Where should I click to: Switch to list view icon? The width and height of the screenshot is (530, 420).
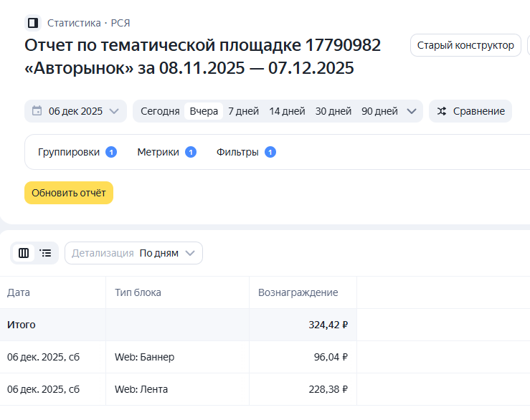click(x=46, y=253)
